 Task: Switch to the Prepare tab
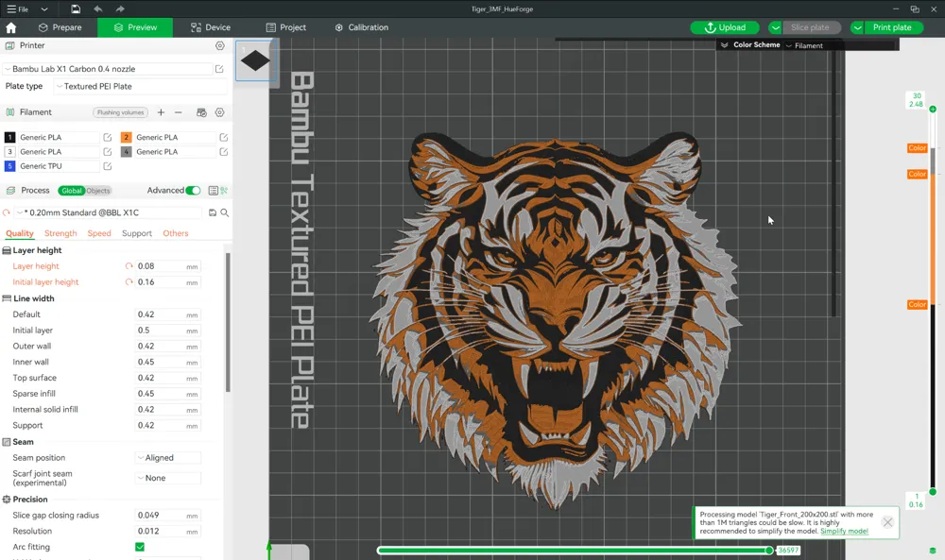[60, 27]
